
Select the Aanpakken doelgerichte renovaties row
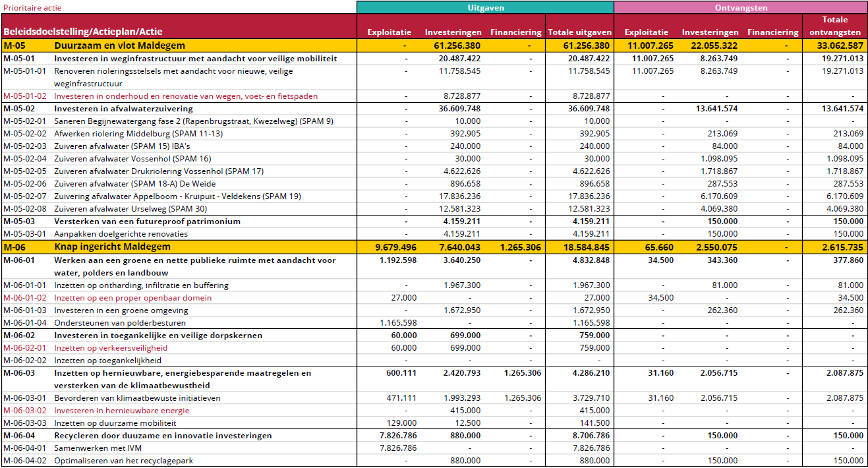[121, 234]
